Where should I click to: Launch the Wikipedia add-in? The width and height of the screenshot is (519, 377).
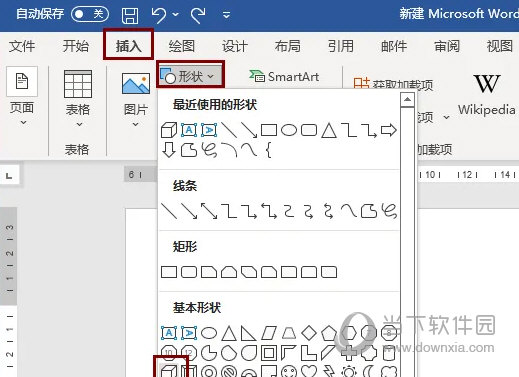coord(487,94)
